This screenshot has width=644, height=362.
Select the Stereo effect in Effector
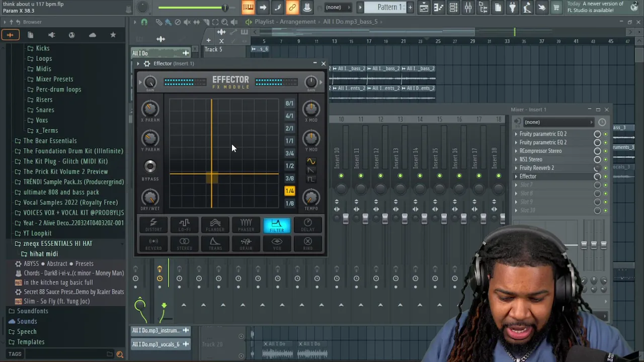(x=184, y=244)
